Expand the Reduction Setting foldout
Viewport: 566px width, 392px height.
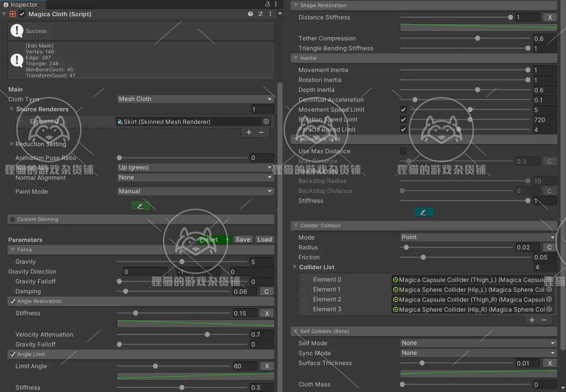(11, 144)
